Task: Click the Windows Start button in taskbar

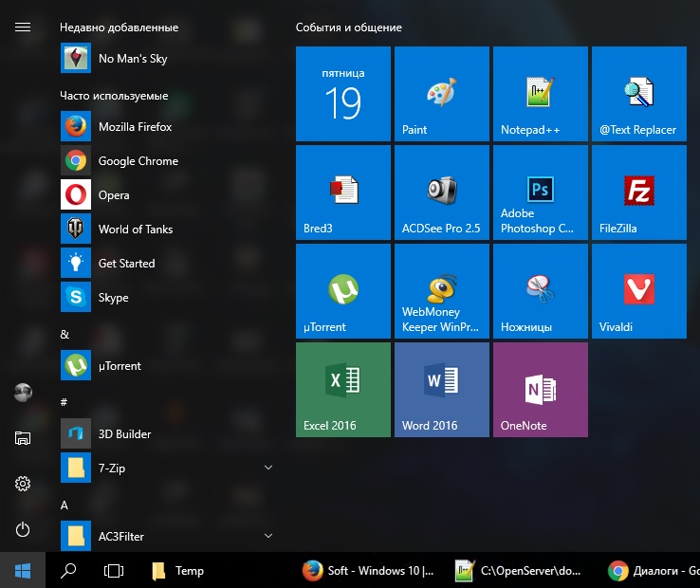Action: coord(23,570)
